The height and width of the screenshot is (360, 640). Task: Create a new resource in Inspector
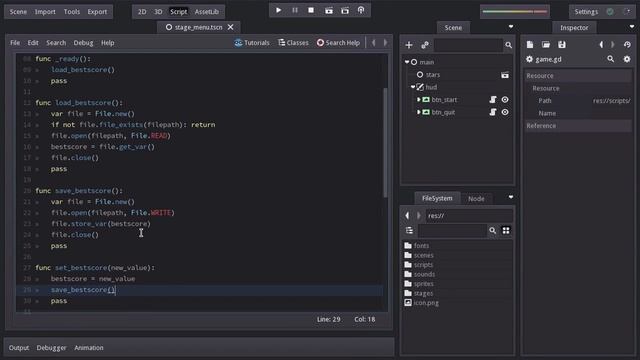point(530,44)
